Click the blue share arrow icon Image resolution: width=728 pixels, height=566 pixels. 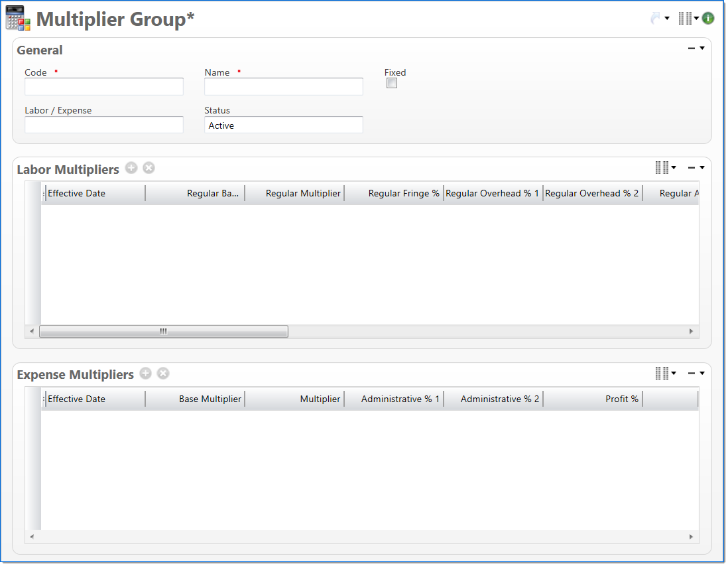[x=656, y=19]
